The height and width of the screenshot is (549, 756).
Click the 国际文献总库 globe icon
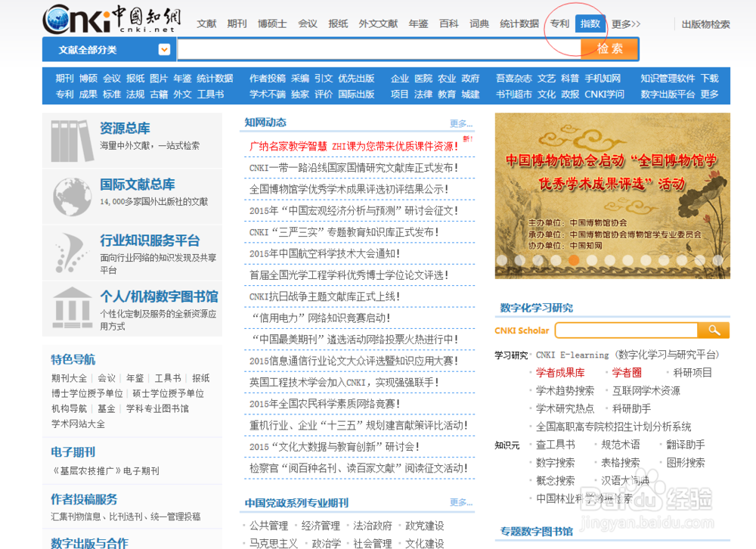point(73,197)
